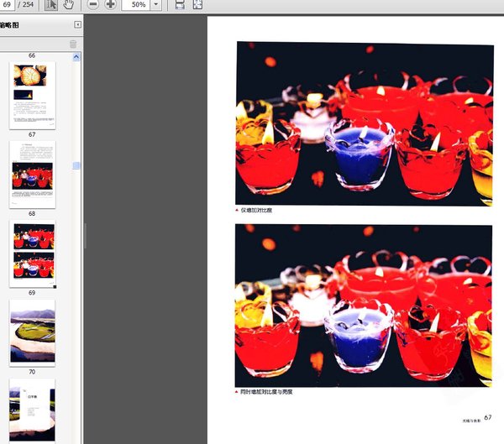
Task: Open the zoom level dropdown arrow
Action: [156, 4]
